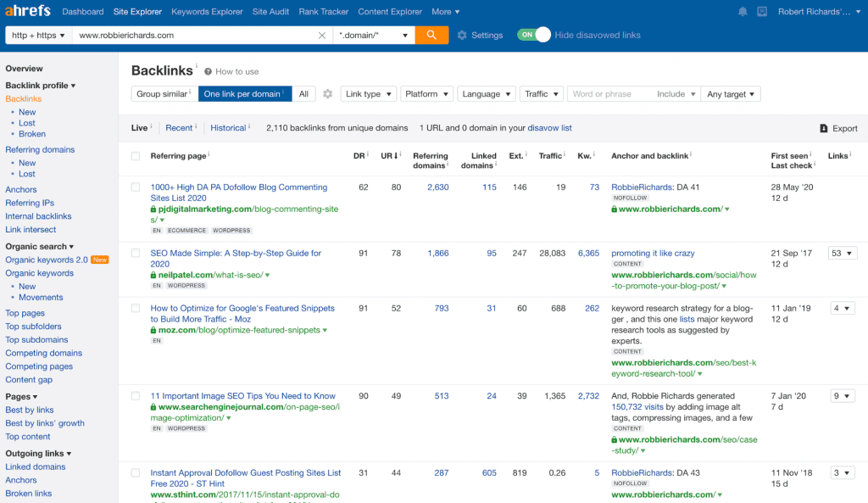
Task: Open filter gear icon next to All
Action: point(328,94)
